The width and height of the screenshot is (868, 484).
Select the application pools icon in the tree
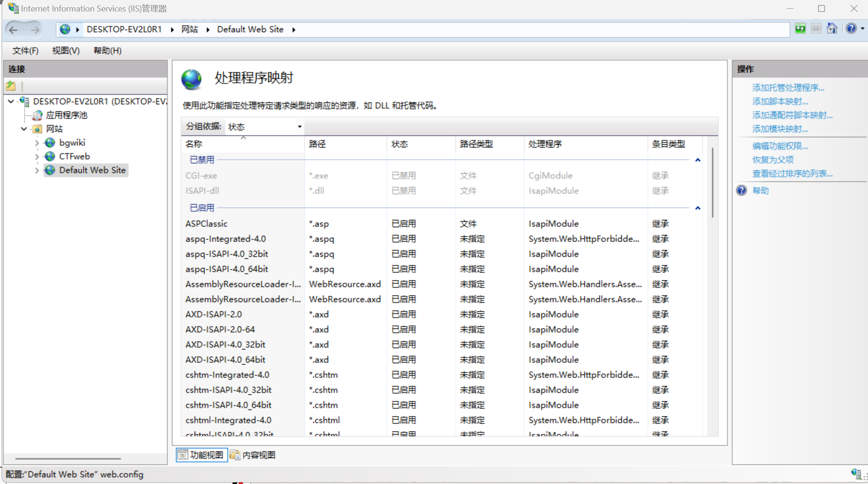pos(38,115)
